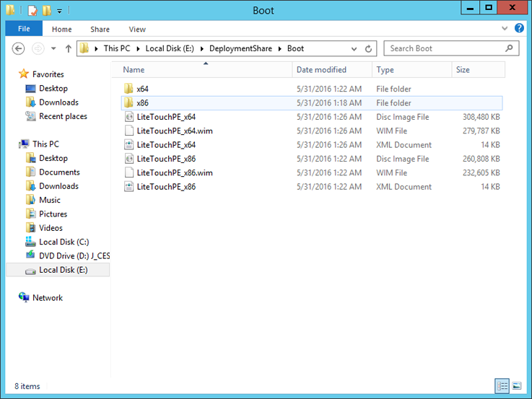Open the x64 folder
Screen dimensions: 532x399
point(142,89)
